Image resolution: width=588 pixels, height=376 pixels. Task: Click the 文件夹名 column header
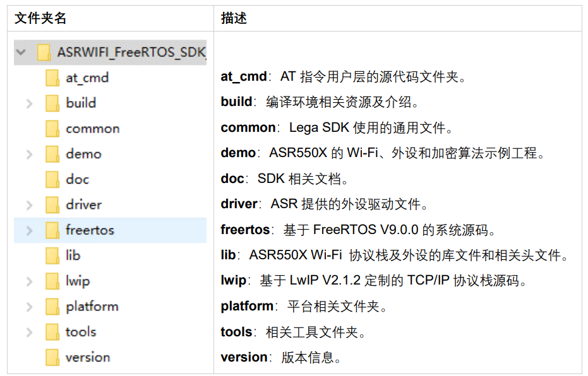click(x=40, y=18)
